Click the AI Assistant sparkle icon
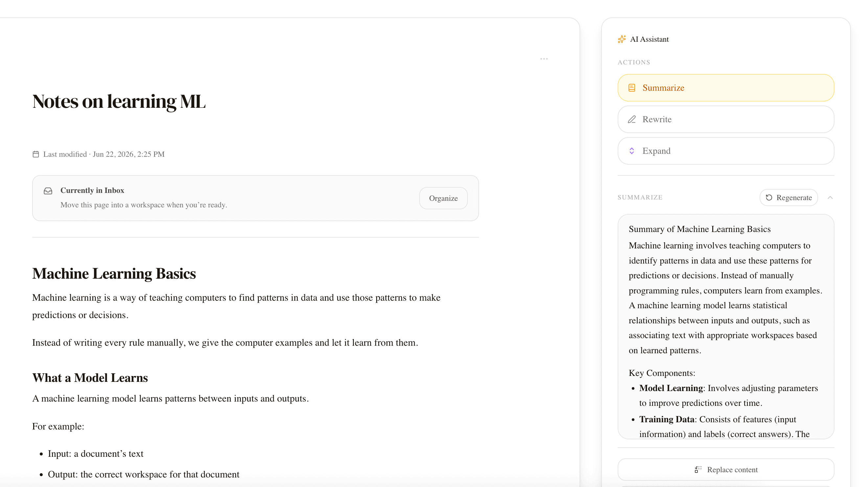 click(622, 39)
